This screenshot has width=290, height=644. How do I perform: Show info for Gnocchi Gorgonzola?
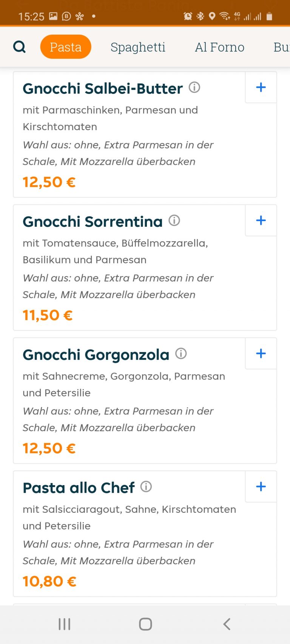181,354
